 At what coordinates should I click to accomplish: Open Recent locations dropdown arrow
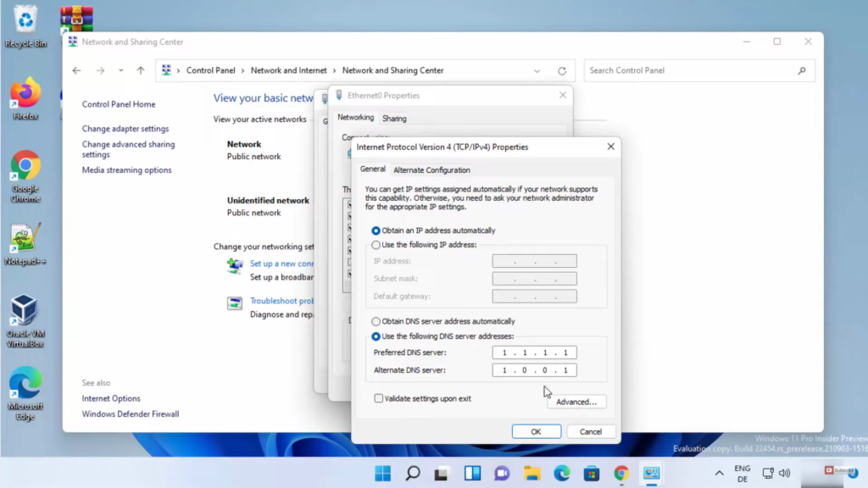pyautogui.click(x=120, y=71)
